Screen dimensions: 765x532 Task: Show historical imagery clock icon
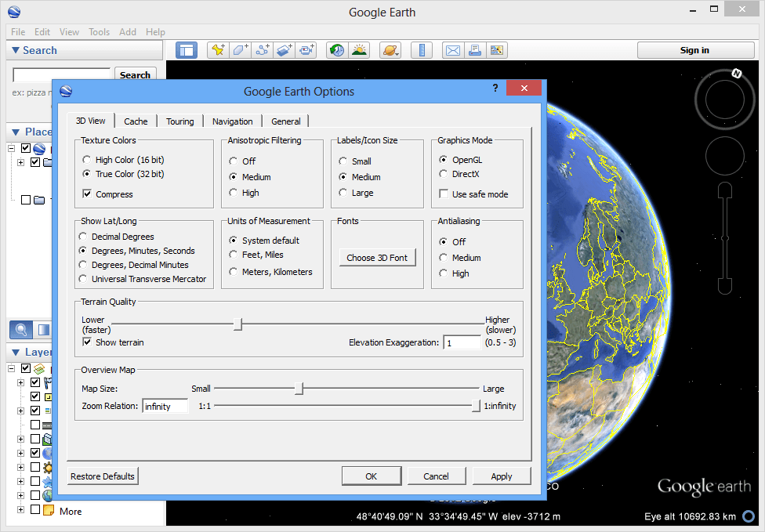coord(337,50)
